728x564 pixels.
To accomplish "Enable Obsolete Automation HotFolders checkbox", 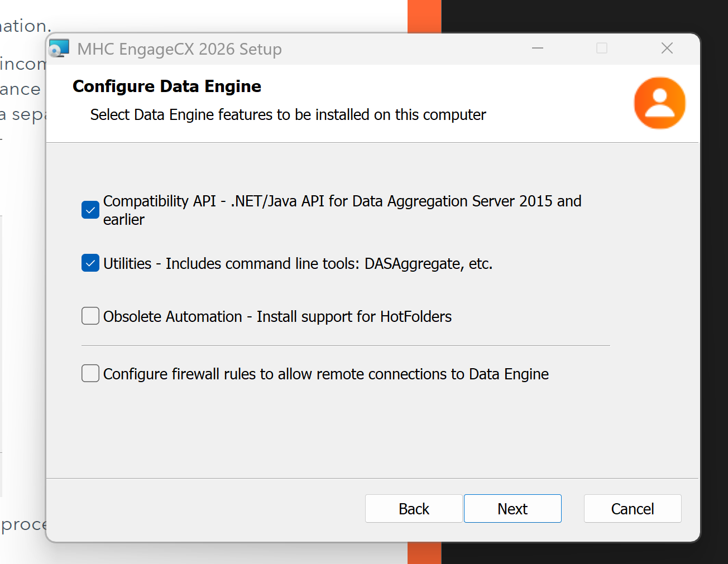I will [90, 316].
